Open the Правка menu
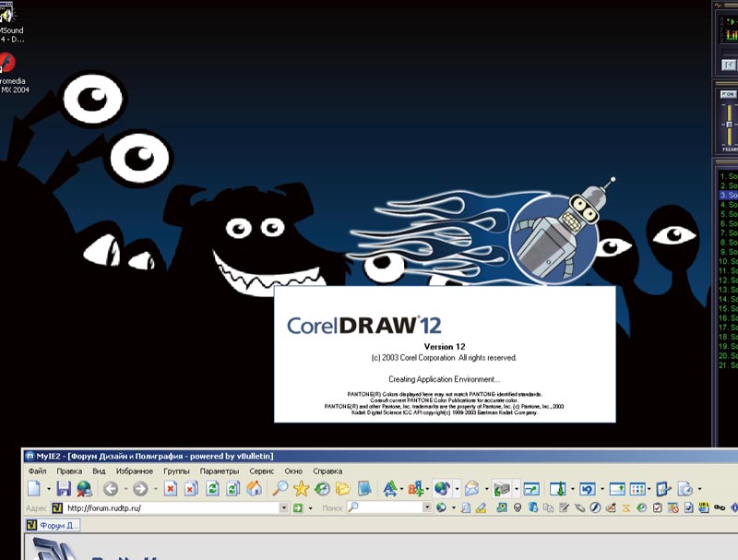This screenshot has width=738, height=560. 69,471
